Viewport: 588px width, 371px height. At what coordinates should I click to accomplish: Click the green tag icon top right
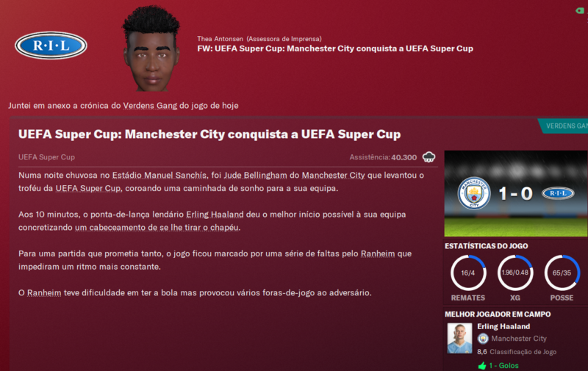(581, 10)
